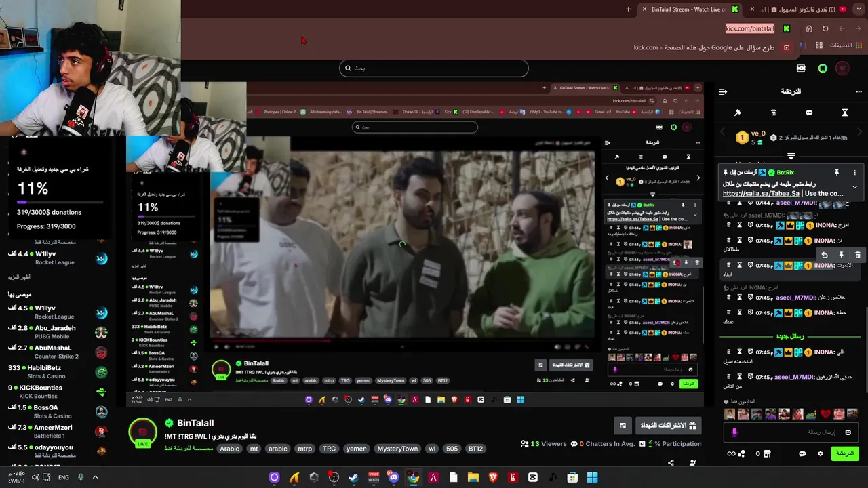Select the green frog emote
868x488 pixels.
point(812,413)
